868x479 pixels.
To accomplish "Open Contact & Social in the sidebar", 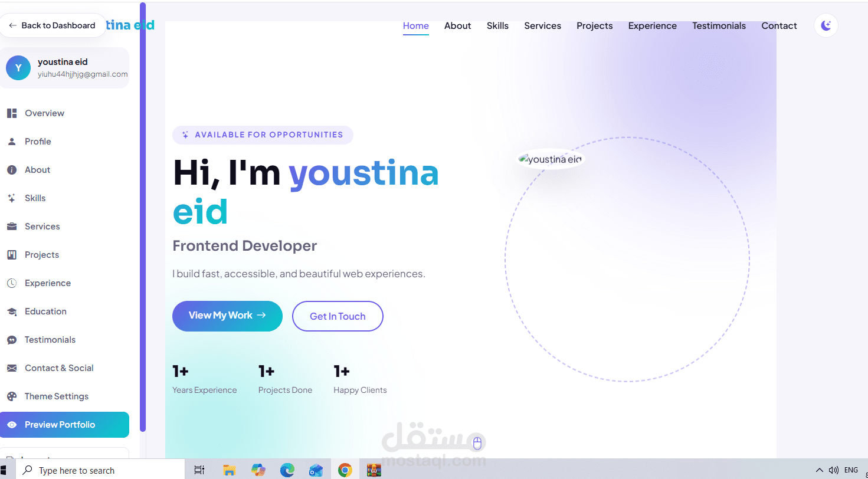I will click(64, 368).
